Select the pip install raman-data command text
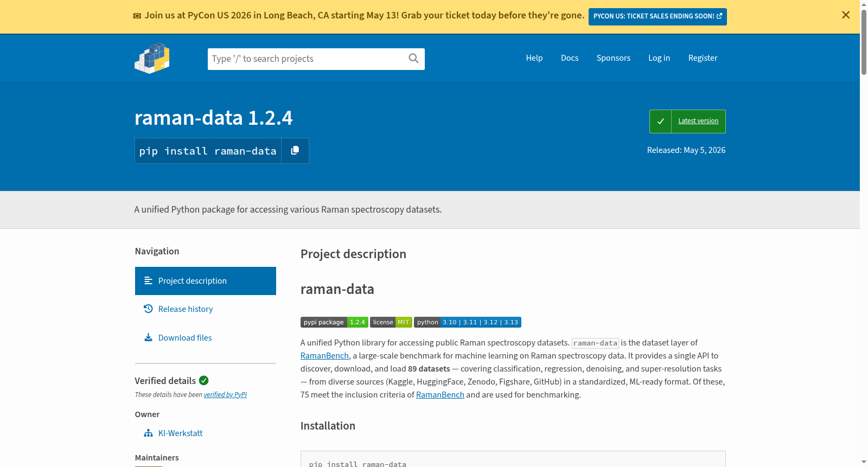This screenshot has width=868, height=467. tap(208, 151)
